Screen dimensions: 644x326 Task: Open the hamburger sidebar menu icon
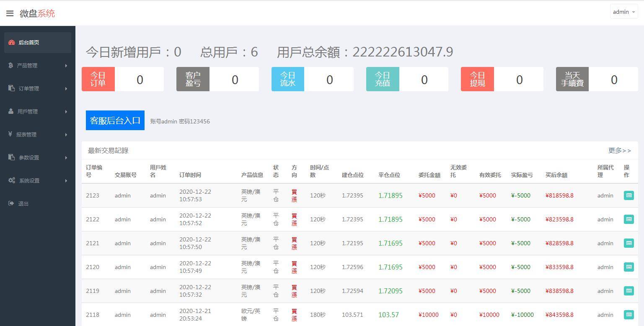pos(10,13)
